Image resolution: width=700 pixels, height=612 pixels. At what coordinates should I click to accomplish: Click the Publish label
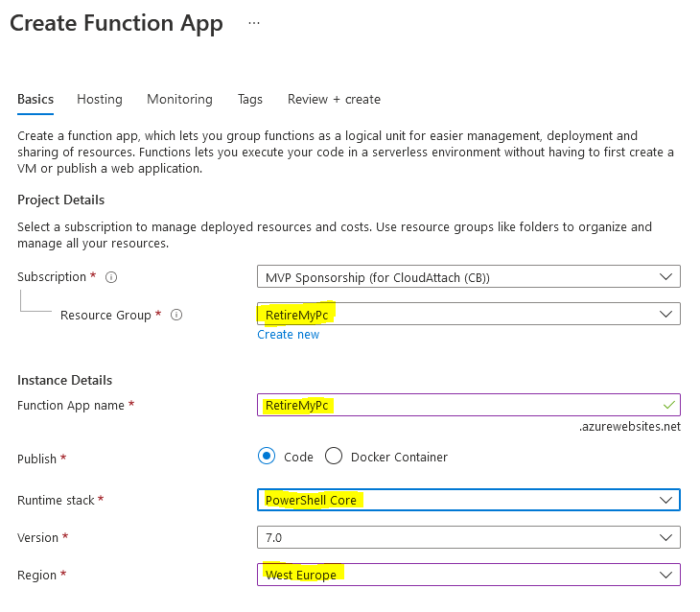click(x=36, y=459)
